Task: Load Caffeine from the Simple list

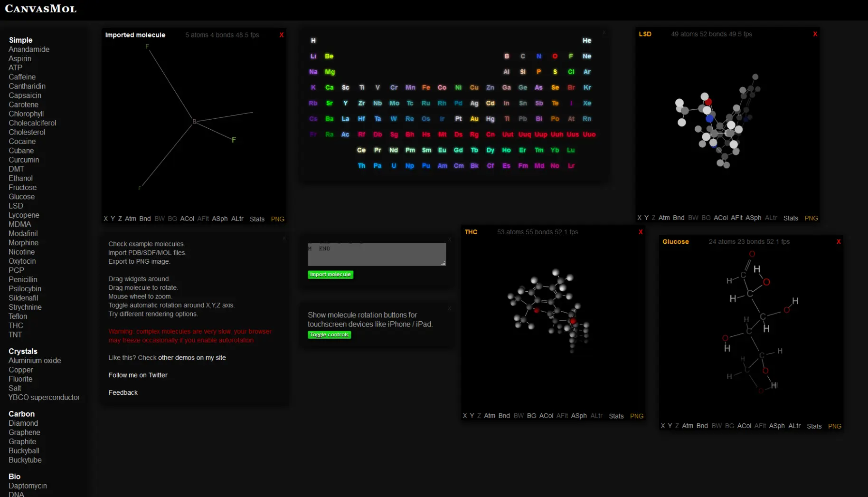Action: click(22, 77)
